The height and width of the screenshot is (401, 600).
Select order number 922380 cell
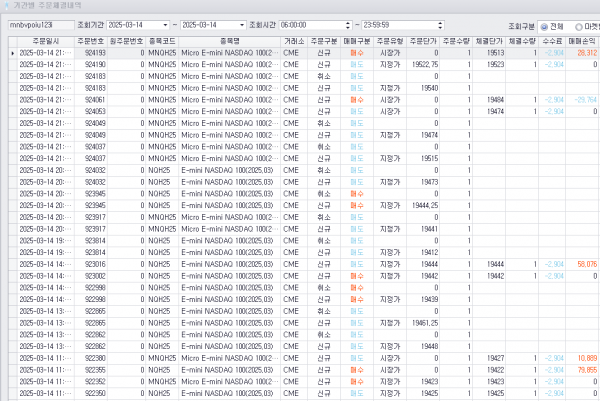[x=91, y=359]
